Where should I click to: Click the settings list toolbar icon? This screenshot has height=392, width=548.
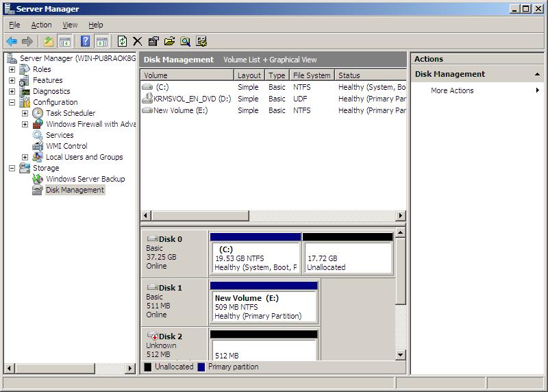pyautogui.click(x=201, y=42)
